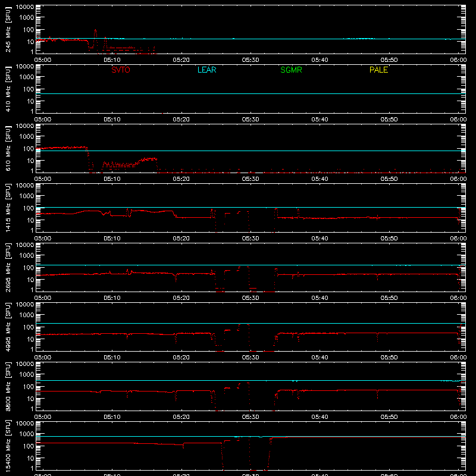Select the 2695 MHz [SFU] axis label
The width and height of the screenshot is (476, 476).
[8, 267]
